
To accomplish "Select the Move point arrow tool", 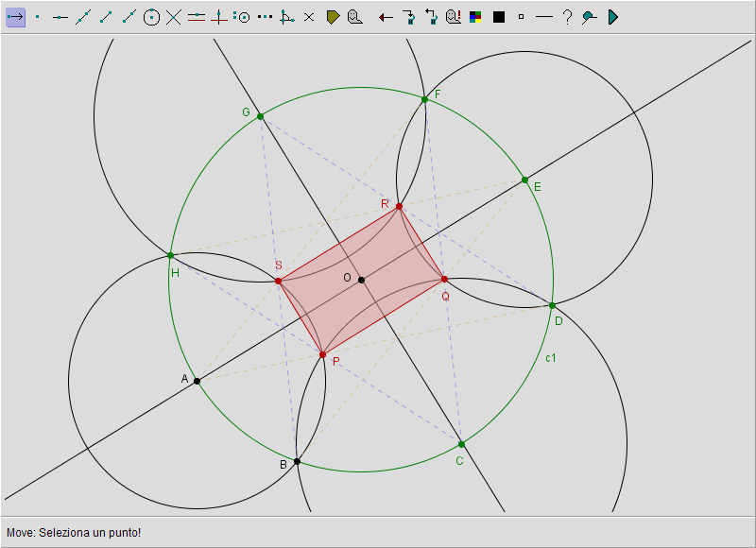I will (15, 17).
